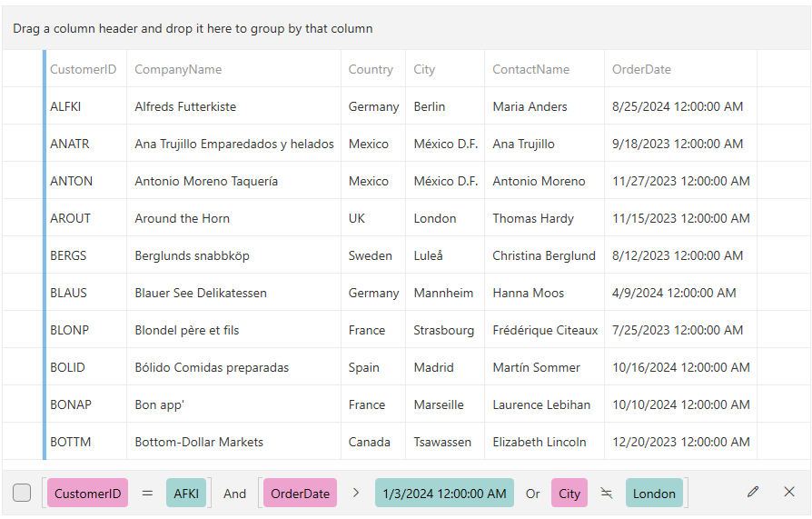Viewport: 812px width, 519px height.
Task: Click the OrderDate filter tag
Action: (x=300, y=494)
